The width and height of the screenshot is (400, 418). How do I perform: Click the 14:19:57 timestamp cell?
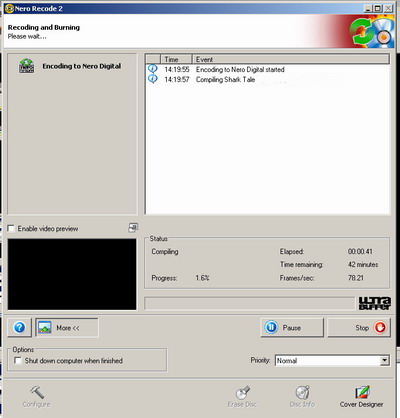(177, 80)
